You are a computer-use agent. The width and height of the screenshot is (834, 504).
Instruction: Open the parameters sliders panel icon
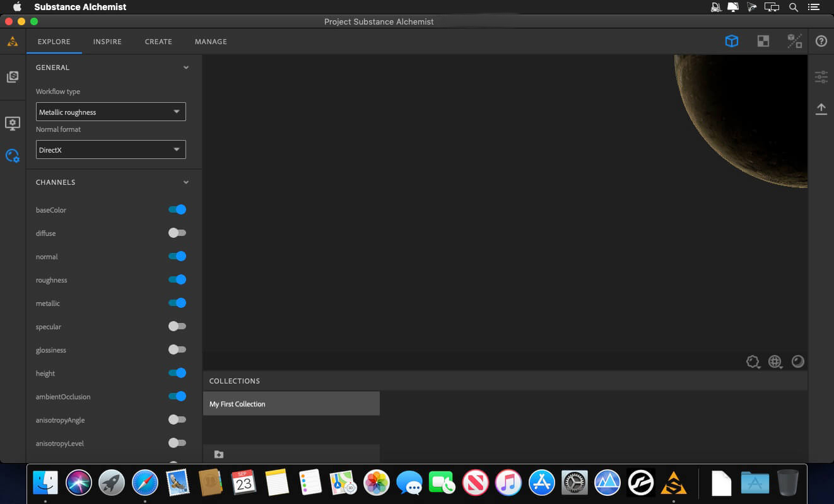click(821, 77)
